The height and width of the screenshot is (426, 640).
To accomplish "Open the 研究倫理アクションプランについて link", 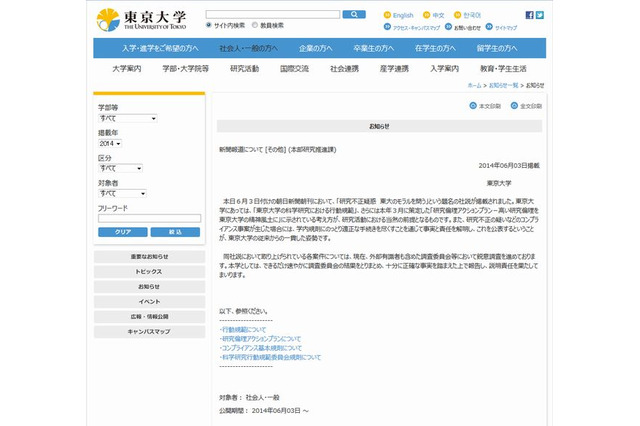I will 260,339.
